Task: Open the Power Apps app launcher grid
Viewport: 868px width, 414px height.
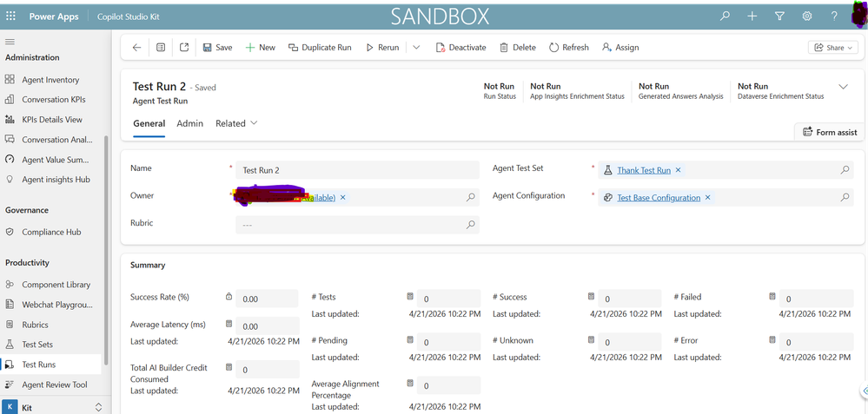Action: (10, 16)
